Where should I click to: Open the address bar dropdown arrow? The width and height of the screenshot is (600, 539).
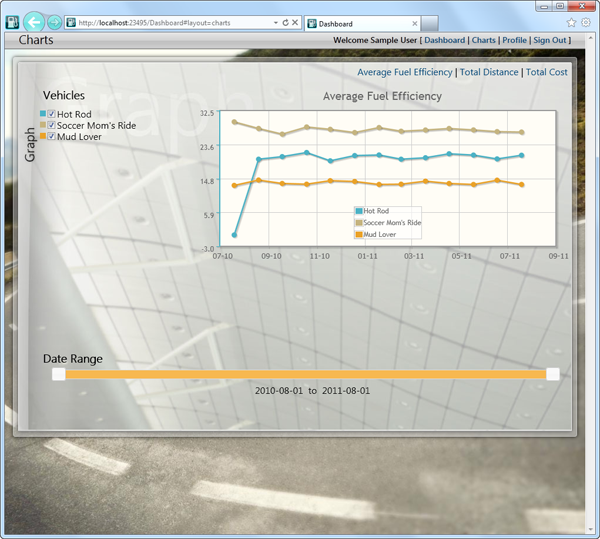pyautogui.click(x=276, y=23)
